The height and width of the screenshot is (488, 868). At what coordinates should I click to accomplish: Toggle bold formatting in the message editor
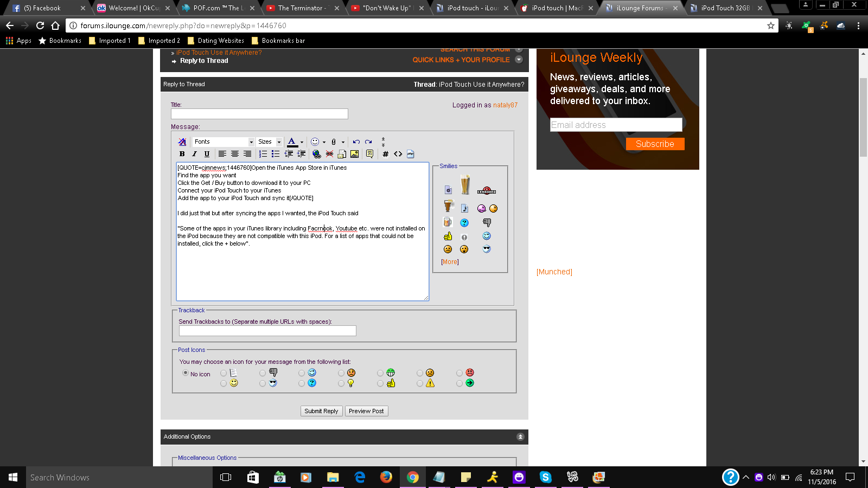pyautogui.click(x=182, y=154)
